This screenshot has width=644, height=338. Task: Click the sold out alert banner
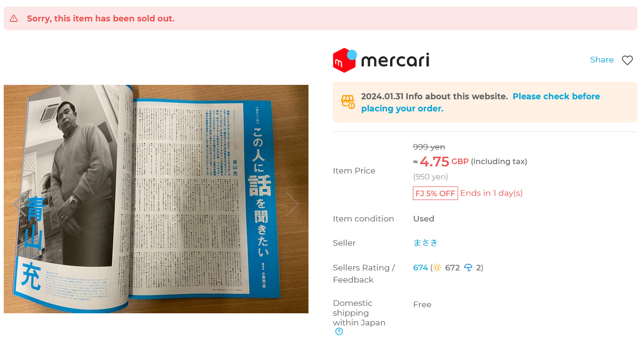coord(321,19)
